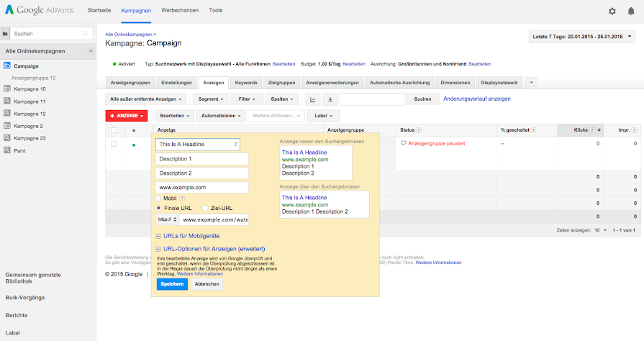Open the notifications bell
Screen dimensions: 644x341
click(x=631, y=12)
